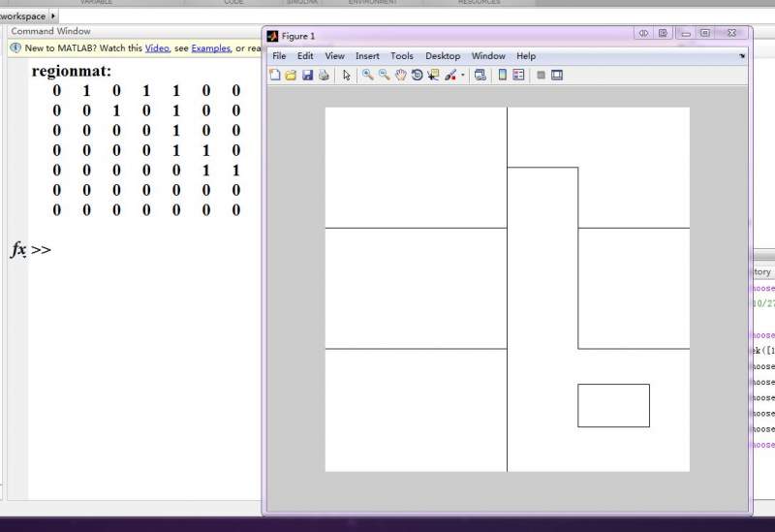Click the Insert Colorbar icon
This screenshot has width=775, height=532.
[502, 75]
